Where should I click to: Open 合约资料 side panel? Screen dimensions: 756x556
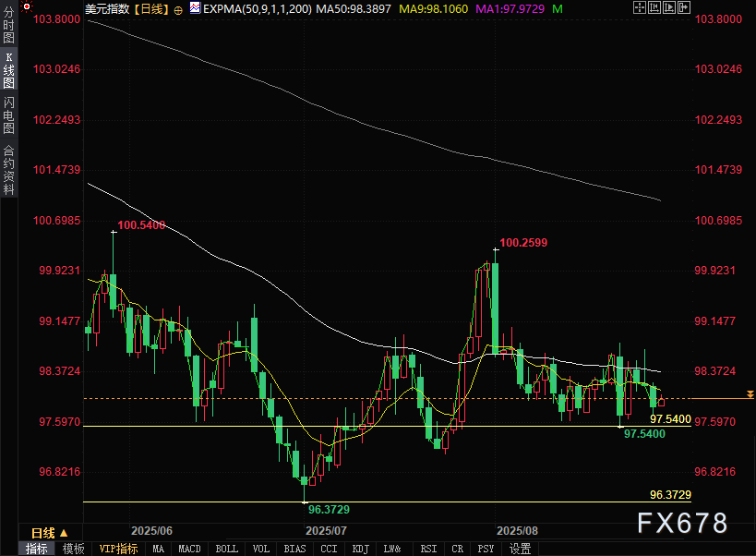(x=8, y=169)
